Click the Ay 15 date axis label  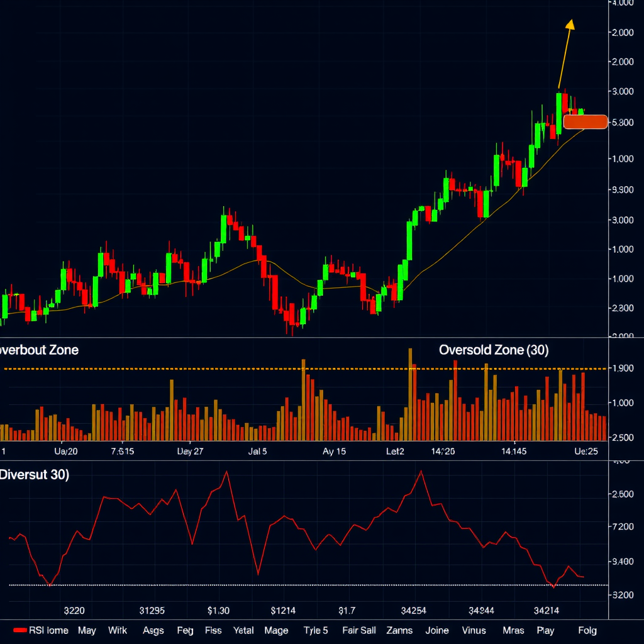pyautogui.click(x=334, y=451)
